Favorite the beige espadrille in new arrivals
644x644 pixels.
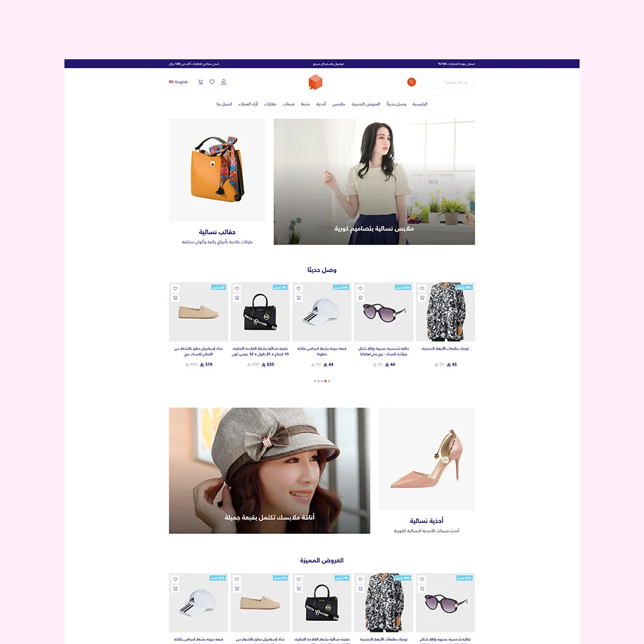[x=175, y=289]
